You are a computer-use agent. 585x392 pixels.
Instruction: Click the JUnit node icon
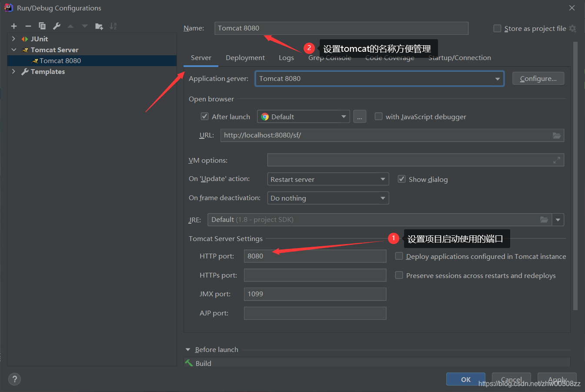coord(25,39)
